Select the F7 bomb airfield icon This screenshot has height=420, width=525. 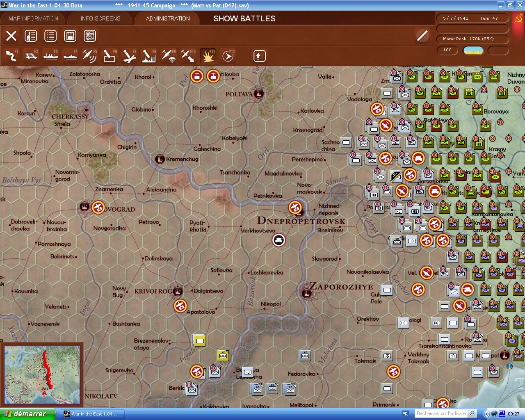tap(129, 56)
